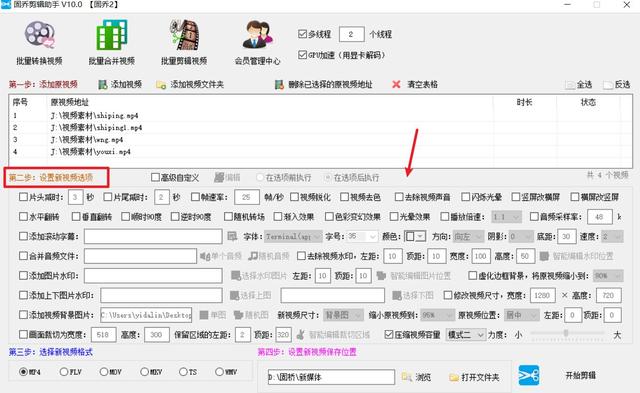Open scrolling subtitle 速度 dropdown
Image resolution: width=640 pixels, height=393 pixels.
click(613, 236)
